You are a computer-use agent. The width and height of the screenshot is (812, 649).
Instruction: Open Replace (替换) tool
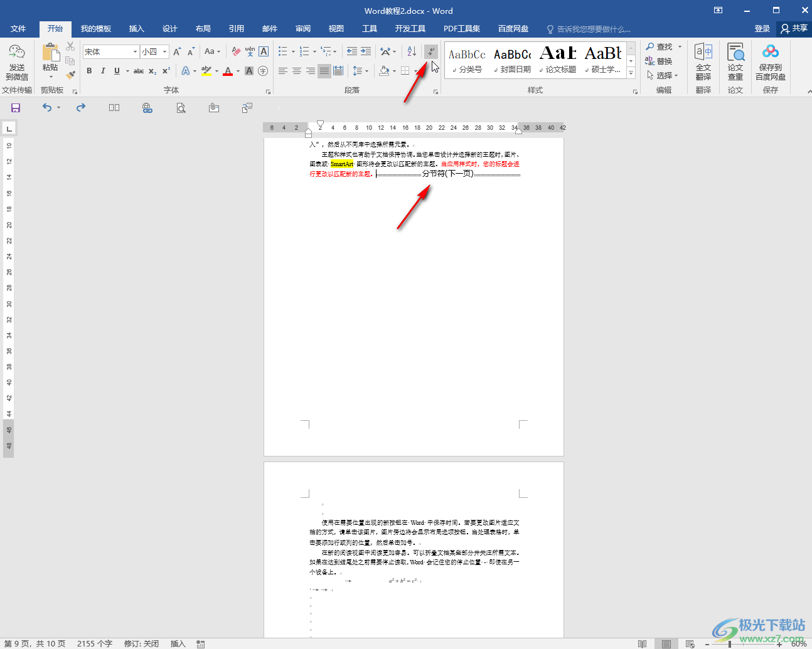tap(659, 61)
